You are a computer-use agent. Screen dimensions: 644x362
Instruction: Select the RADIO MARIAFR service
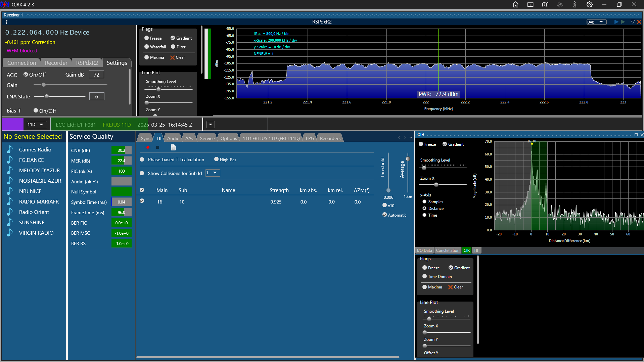click(x=39, y=201)
